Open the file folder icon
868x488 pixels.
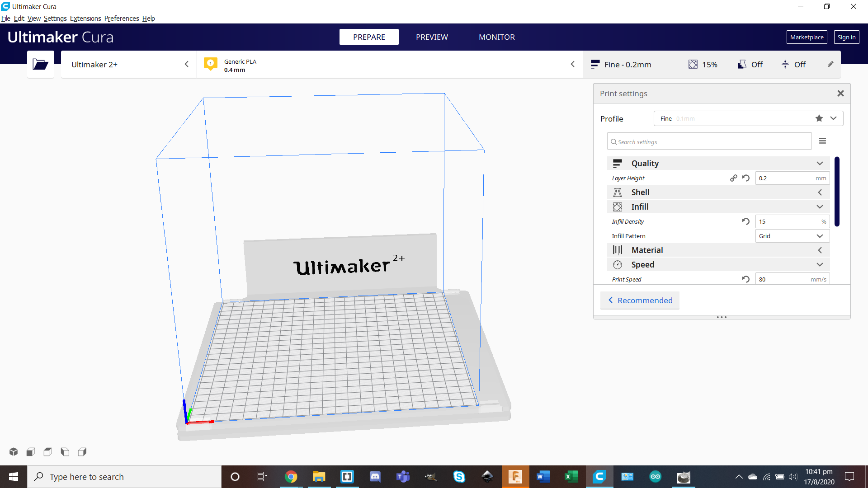(x=40, y=65)
